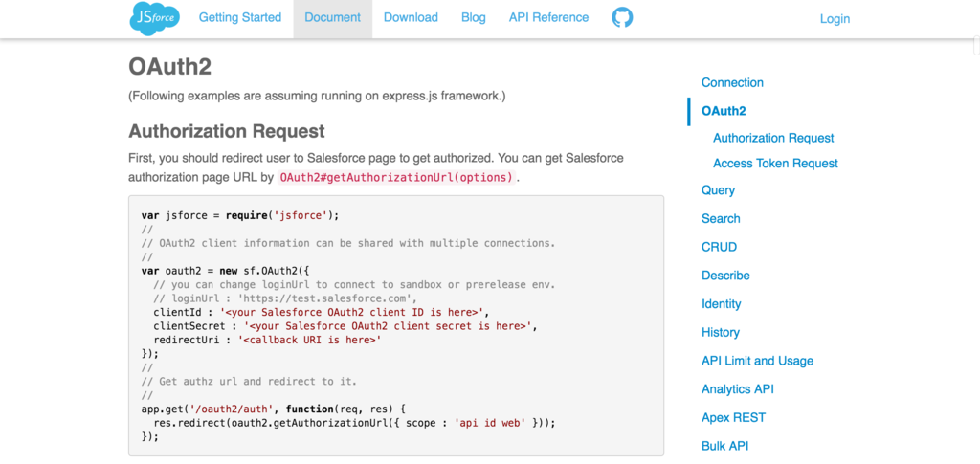The image size is (980, 464).
Task: Open the Identity sidebar link
Action: pyautogui.click(x=722, y=304)
